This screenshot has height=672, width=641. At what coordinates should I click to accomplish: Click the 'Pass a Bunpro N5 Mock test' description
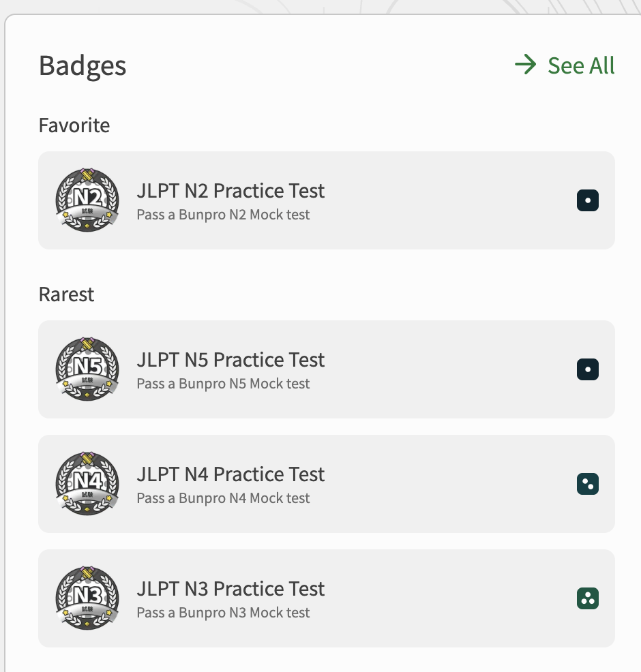223,384
